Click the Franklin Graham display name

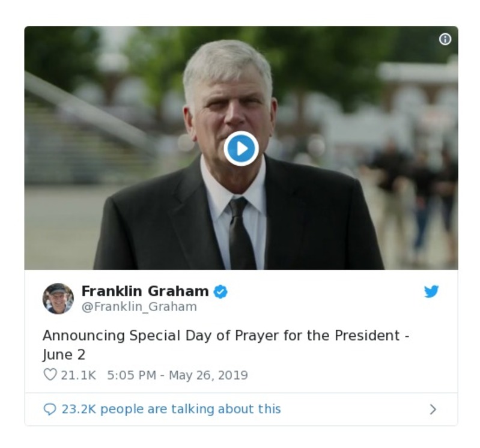tap(145, 292)
